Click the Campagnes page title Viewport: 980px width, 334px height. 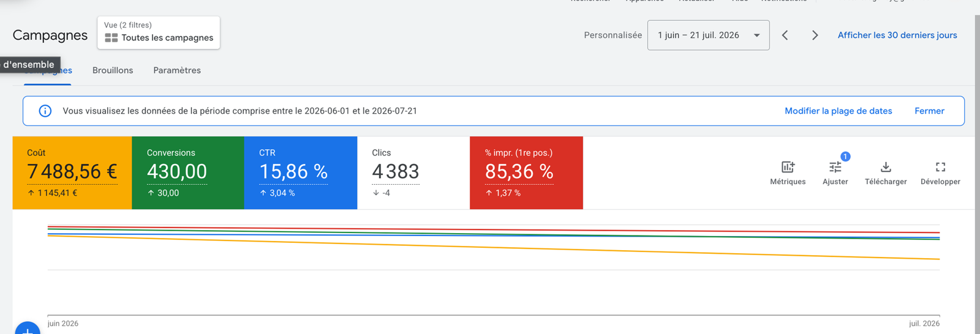(x=50, y=35)
